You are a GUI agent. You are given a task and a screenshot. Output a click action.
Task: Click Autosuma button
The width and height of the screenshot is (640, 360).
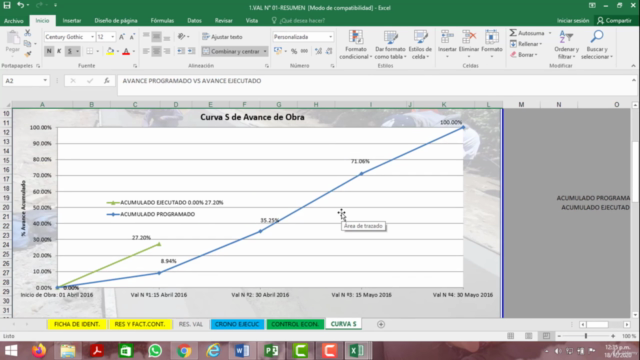pos(527,33)
